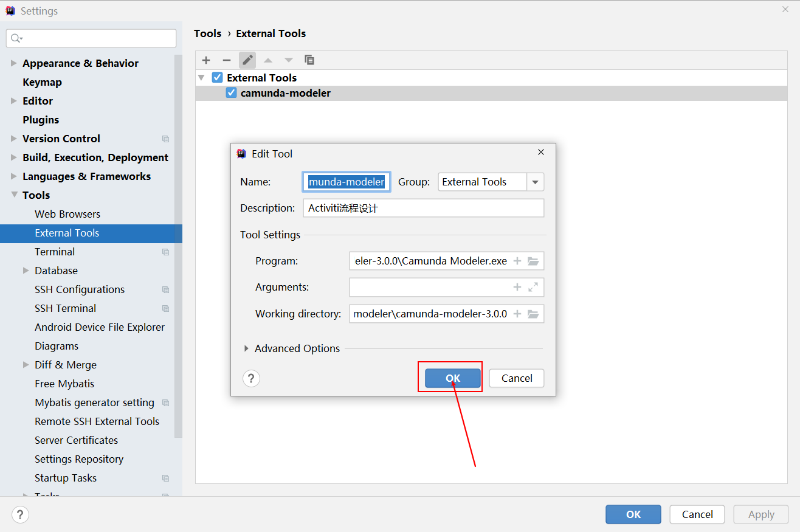Image resolution: width=800 pixels, height=532 pixels.
Task: Click the search magnifier icon in settings search
Action: [x=16, y=38]
